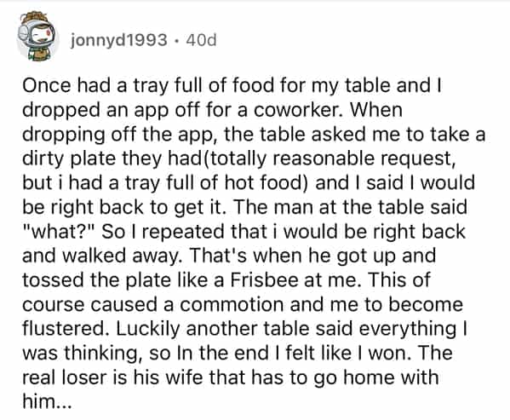Screen dimensions: 510x420
Task: Select the word walked in the comment
Action: tap(94, 256)
